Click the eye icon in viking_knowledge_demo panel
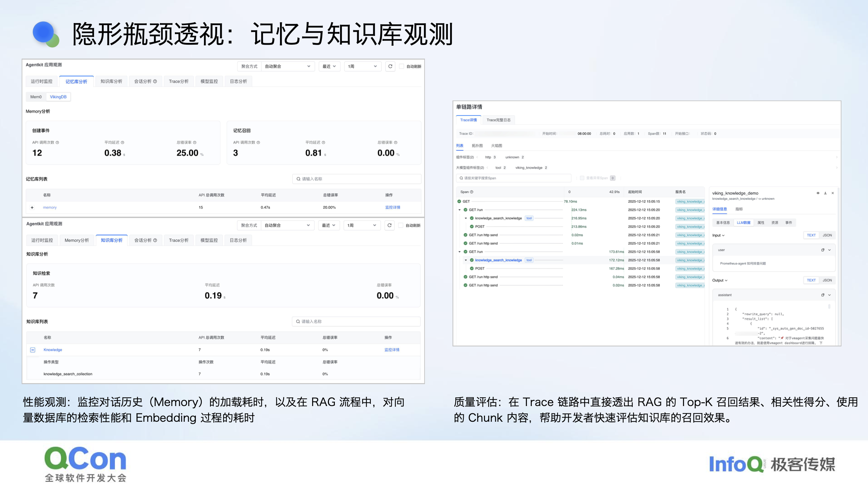This screenshot has width=868, height=487. click(x=818, y=193)
